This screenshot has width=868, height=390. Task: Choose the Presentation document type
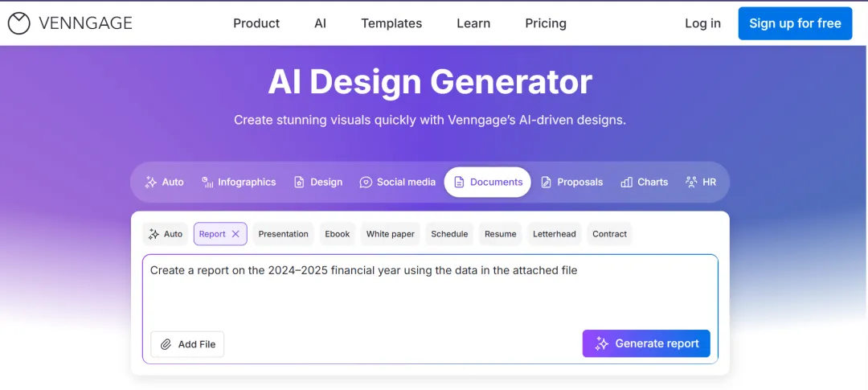[284, 234]
